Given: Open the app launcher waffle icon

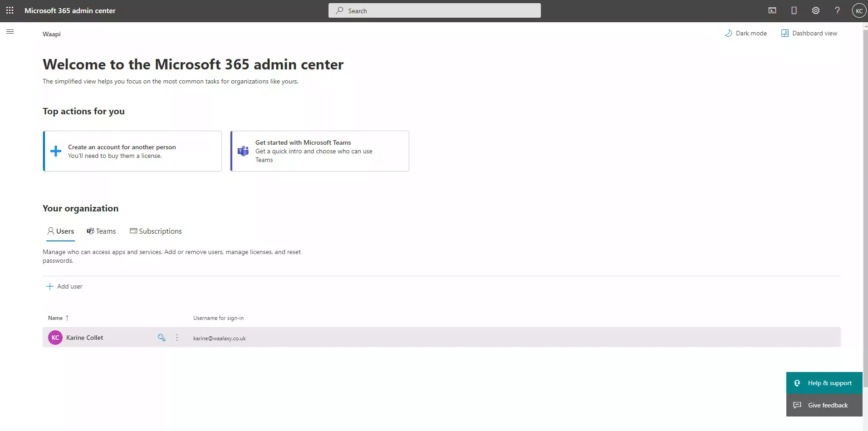Looking at the screenshot, I should coord(10,10).
